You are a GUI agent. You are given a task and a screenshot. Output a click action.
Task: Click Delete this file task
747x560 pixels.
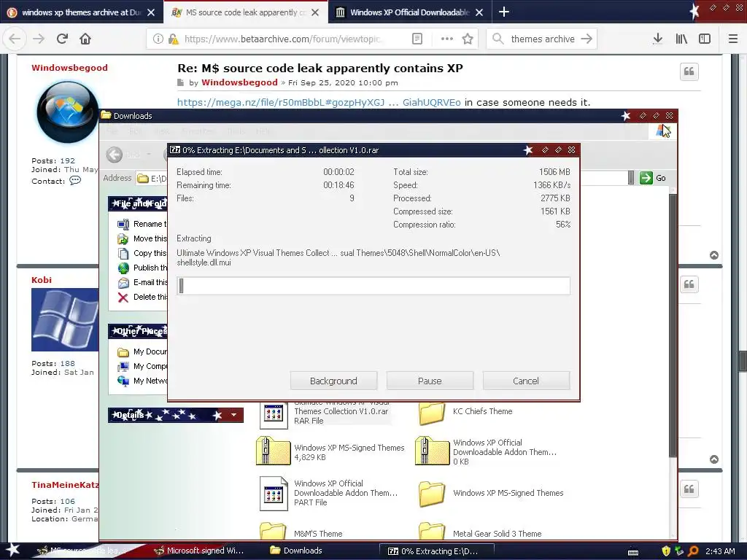tap(142, 297)
